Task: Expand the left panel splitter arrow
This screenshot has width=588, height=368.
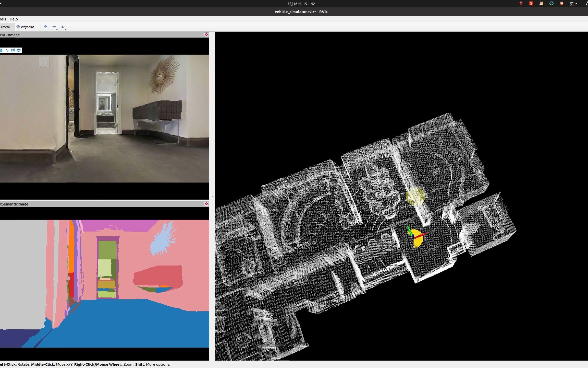Action: pyautogui.click(x=213, y=196)
